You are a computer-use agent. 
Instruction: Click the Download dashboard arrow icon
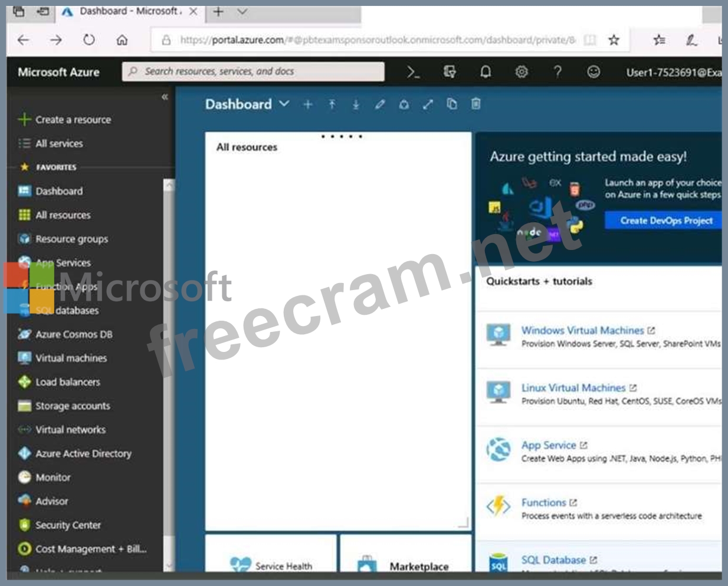(356, 104)
